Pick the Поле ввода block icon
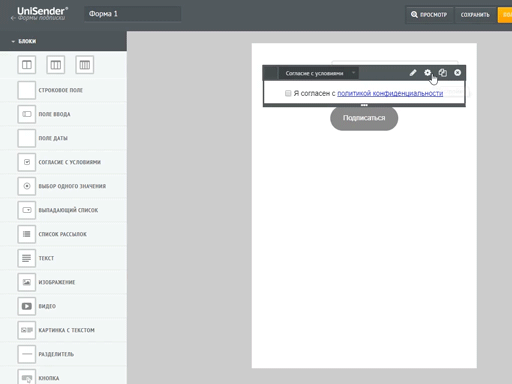The width and height of the screenshot is (512, 384). point(27,114)
